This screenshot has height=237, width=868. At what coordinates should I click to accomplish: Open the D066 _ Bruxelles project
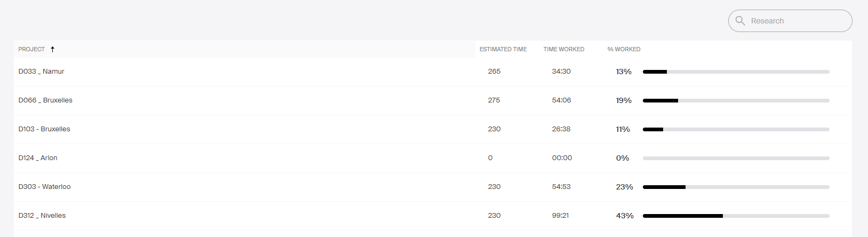[45, 100]
